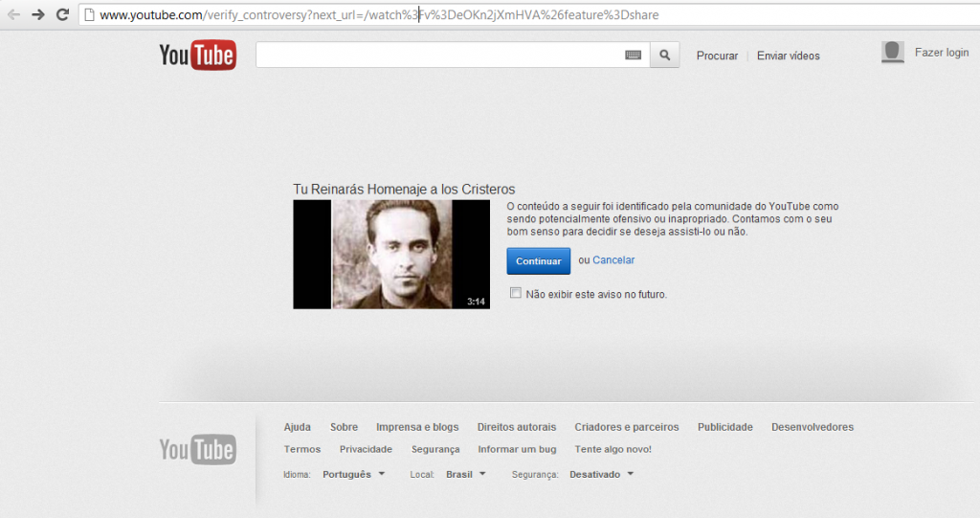Click the user avatar icon near login
Image resolution: width=980 pixels, height=518 pixels.
click(x=893, y=53)
